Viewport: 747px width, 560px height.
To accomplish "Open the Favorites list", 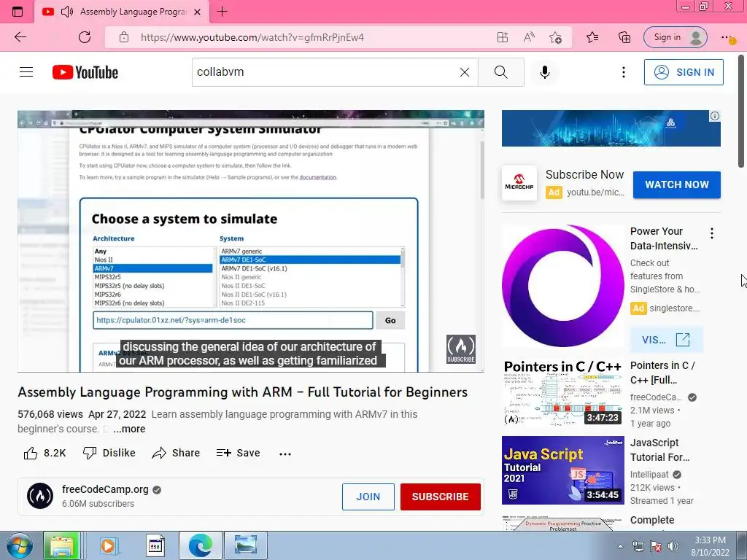I will 592,37.
